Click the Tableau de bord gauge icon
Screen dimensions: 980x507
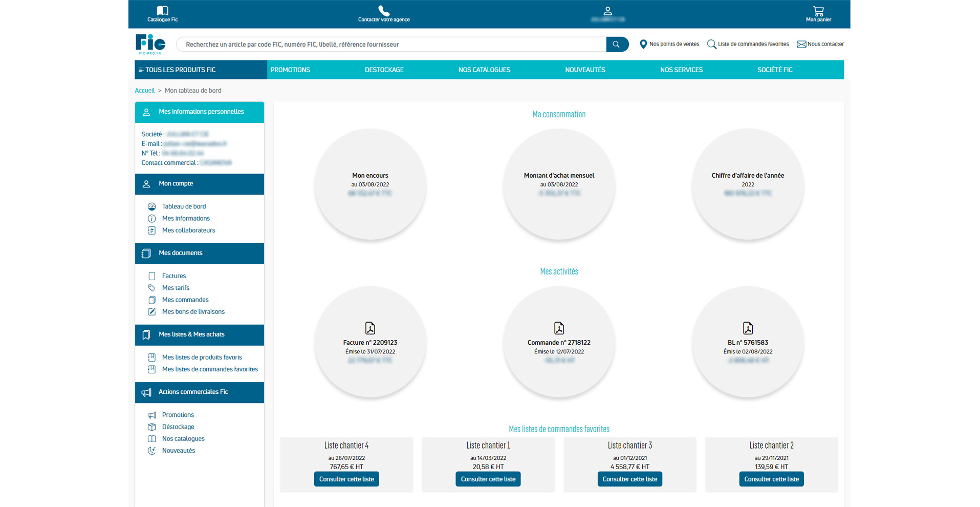(151, 206)
